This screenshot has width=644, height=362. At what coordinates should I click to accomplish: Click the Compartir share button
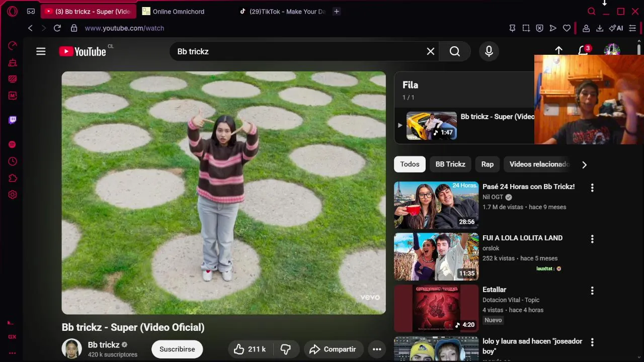pyautogui.click(x=333, y=349)
